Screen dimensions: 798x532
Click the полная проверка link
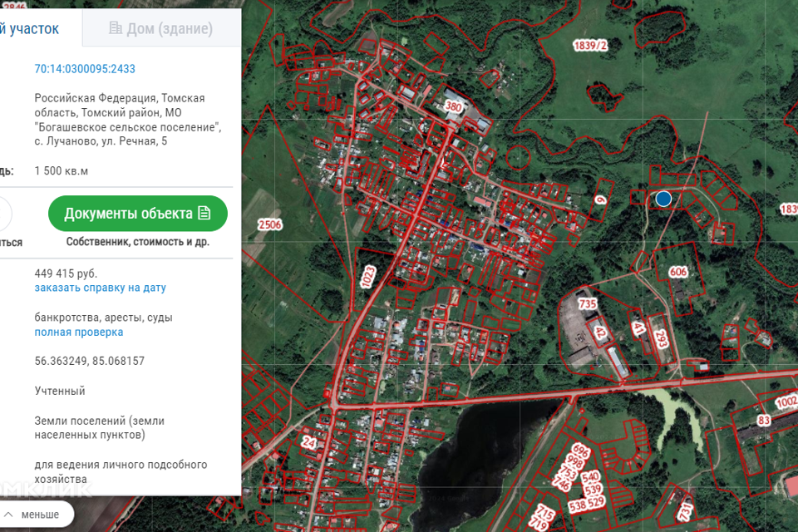tap(79, 332)
